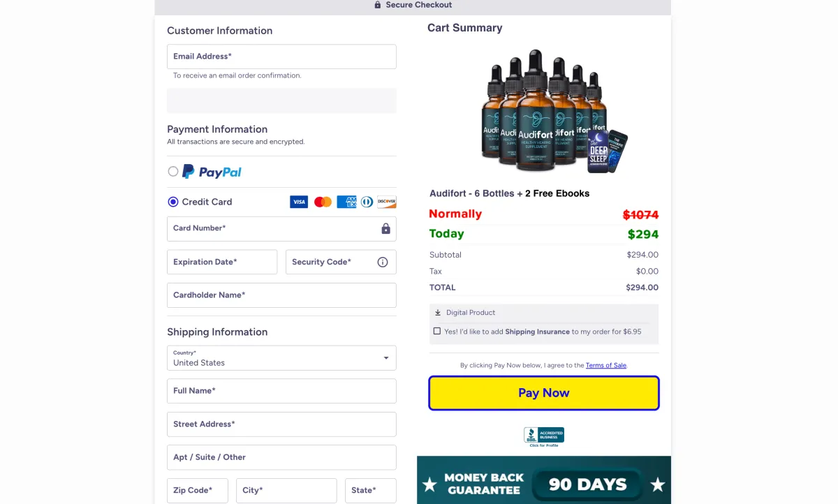Click the Email Address field
This screenshot has height=504, width=838.
[x=281, y=57]
